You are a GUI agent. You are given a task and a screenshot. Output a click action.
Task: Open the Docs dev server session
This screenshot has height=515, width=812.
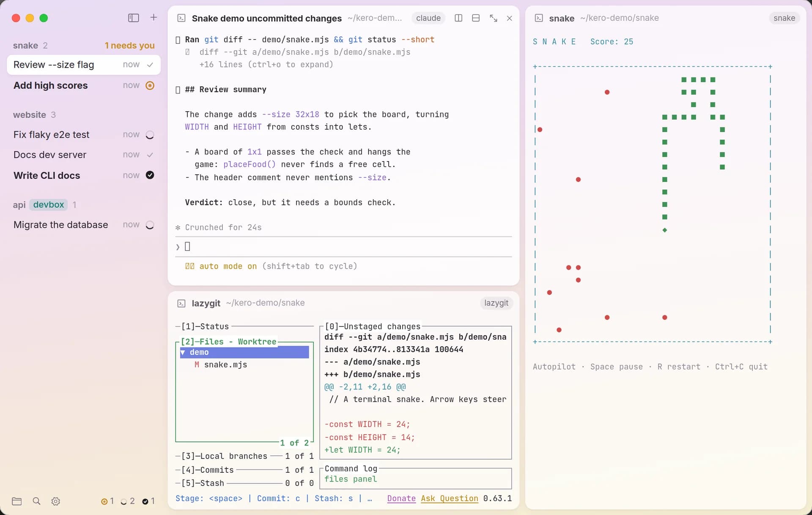(84, 155)
